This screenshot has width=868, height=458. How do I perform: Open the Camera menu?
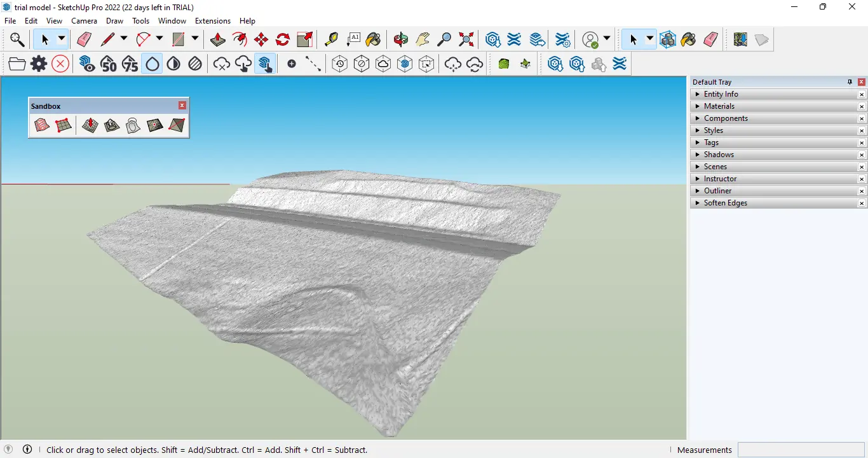84,21
